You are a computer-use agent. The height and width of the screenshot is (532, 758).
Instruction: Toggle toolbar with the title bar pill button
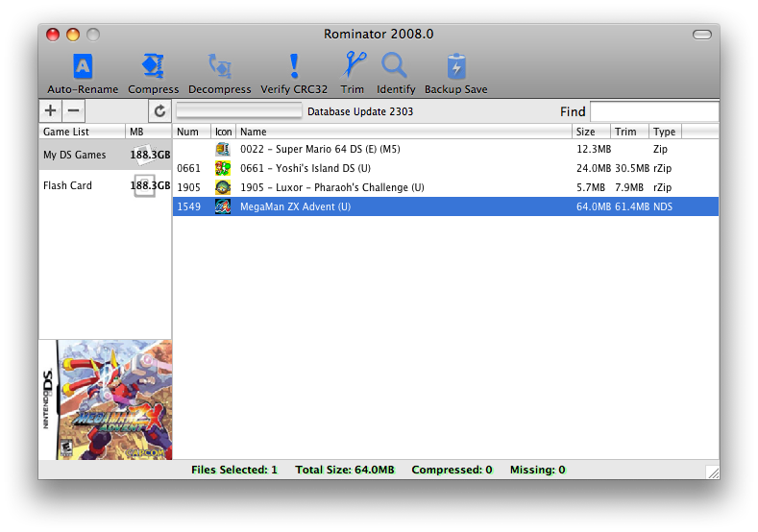coord(702,35)
